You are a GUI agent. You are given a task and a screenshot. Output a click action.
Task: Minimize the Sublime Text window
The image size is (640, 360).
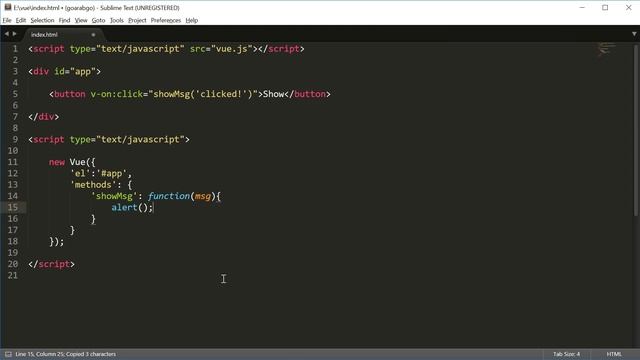tap(582, 7)
